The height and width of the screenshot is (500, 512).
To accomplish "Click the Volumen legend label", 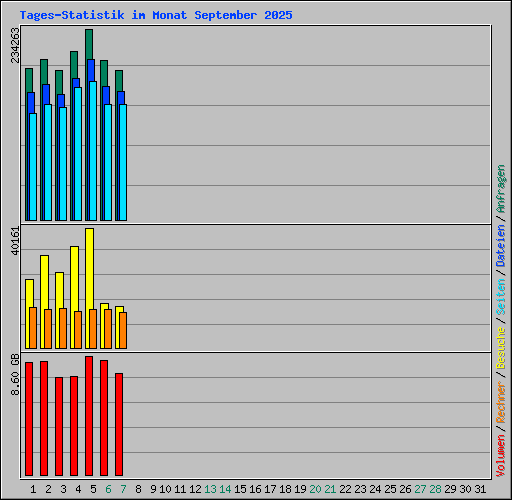I will (501, 456).
